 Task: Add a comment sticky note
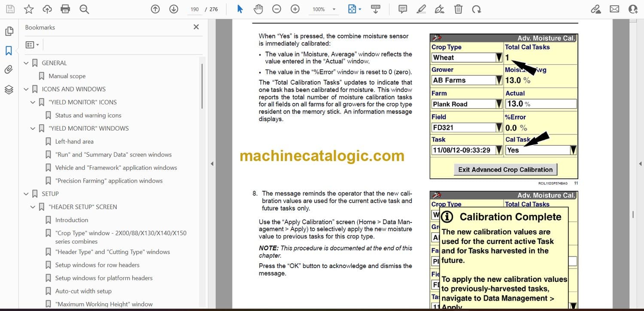[x=403, y=9]
